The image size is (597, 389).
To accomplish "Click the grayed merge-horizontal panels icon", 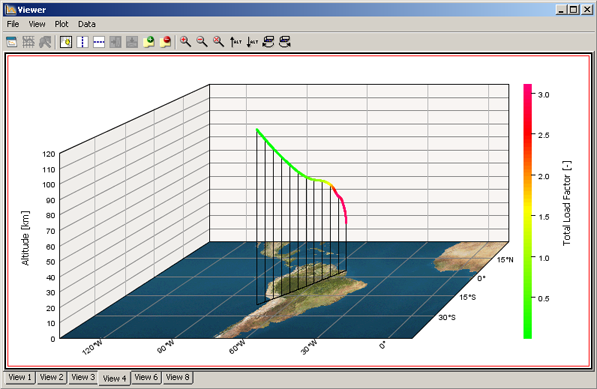I will pyautogui.click(x=115, y=42).
